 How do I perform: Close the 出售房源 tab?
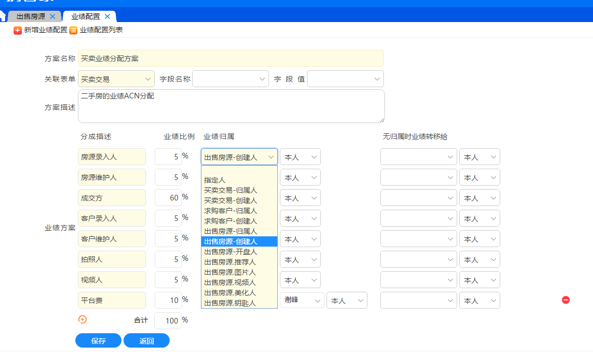(x=52, y=16)
